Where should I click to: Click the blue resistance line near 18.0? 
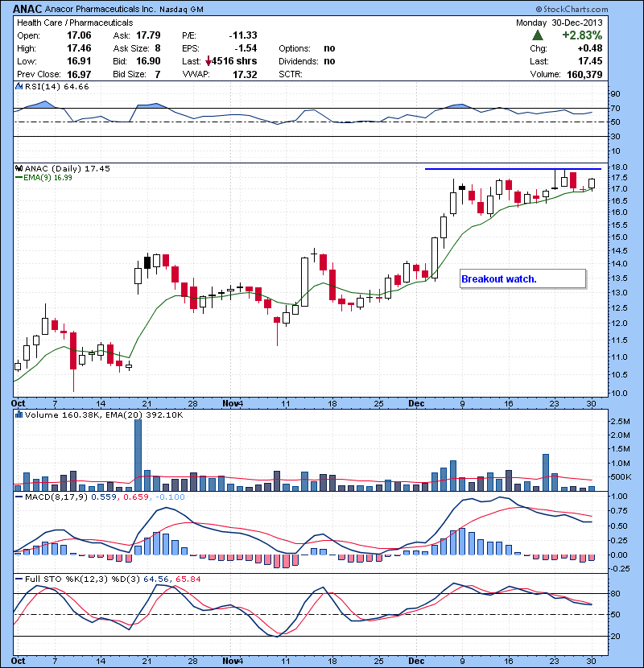(513, 169)
